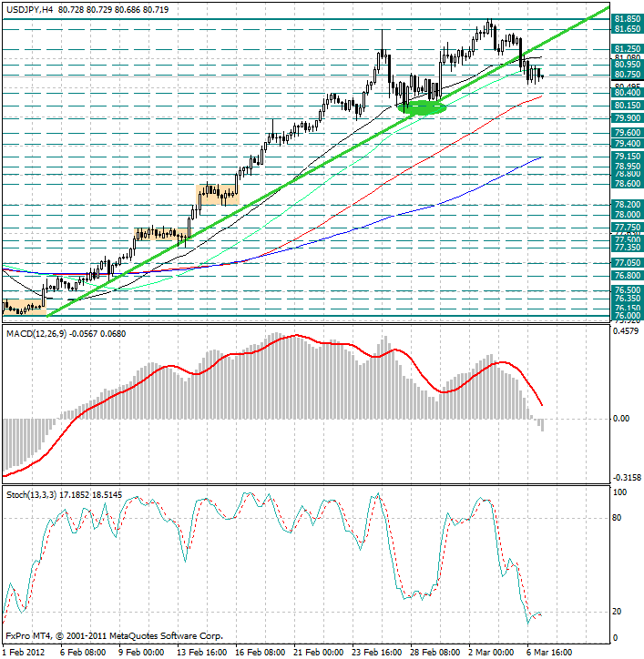Click the 80.750 price axis label
Screen dimensions: 644x659
coord(628,75)
